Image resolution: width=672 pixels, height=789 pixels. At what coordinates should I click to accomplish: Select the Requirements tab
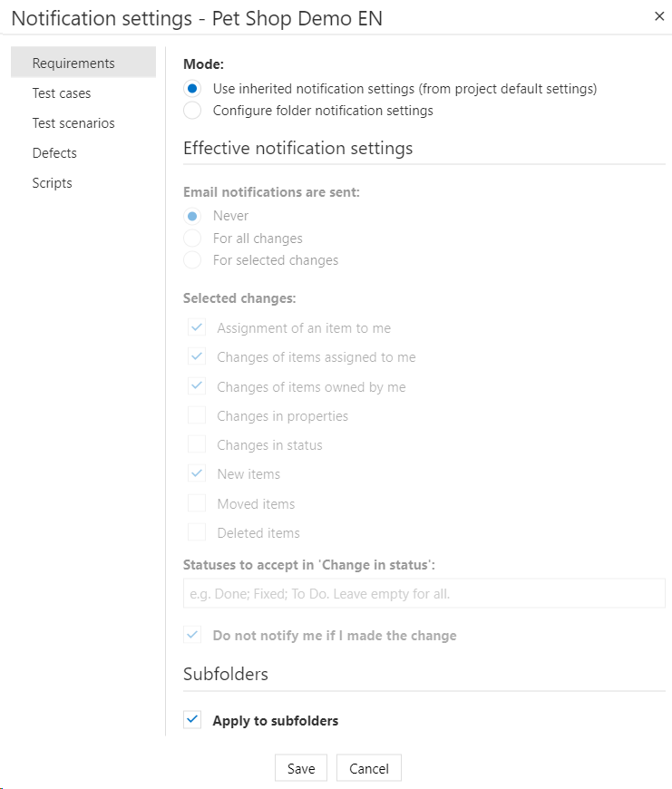click(73, 63)
